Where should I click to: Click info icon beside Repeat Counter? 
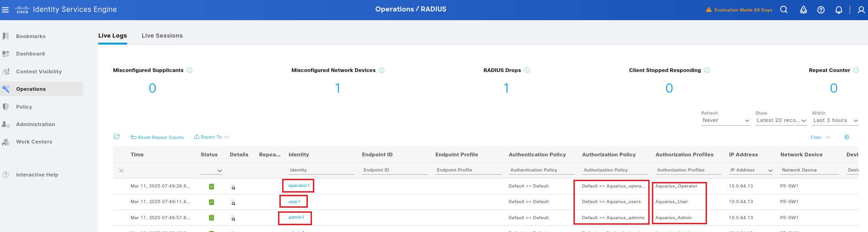pyautogui.click(x=856, y=70)
